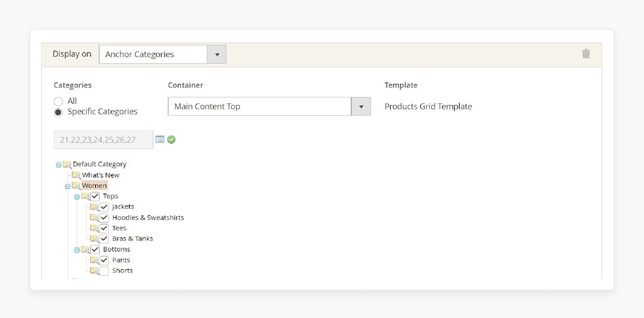This screenshot has width=644, height=318.
Task: Check the Shorts category checkbox
Action: pos(104,271)
